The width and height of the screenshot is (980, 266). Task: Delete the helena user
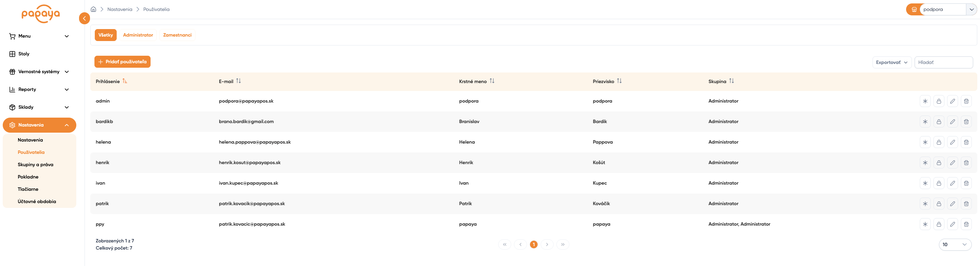[966, 142]
